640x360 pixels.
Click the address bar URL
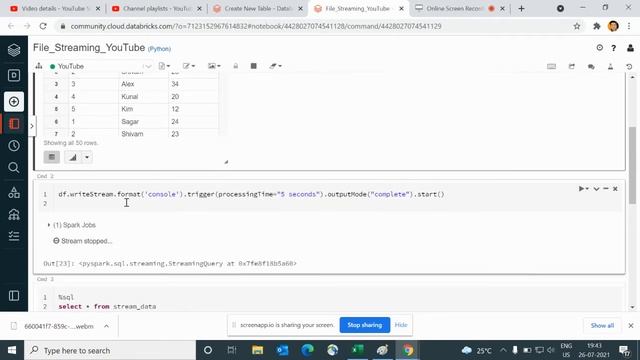256,26
